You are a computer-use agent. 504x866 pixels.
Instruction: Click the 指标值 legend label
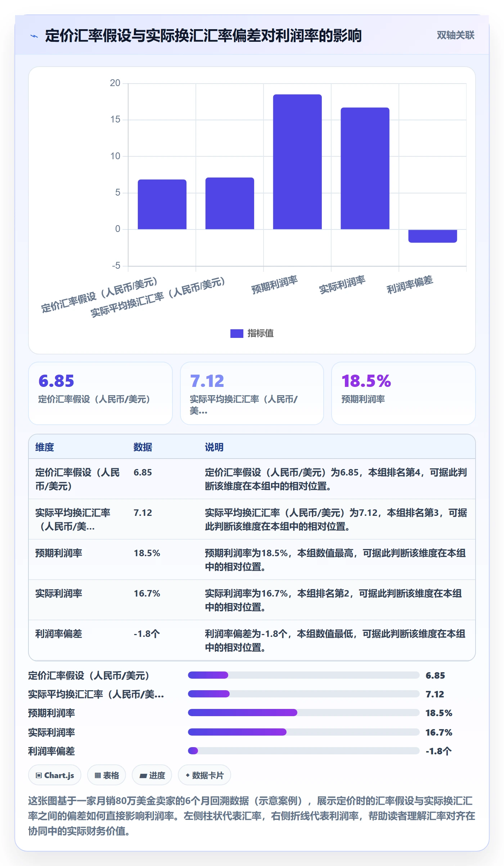click(260, 333)
